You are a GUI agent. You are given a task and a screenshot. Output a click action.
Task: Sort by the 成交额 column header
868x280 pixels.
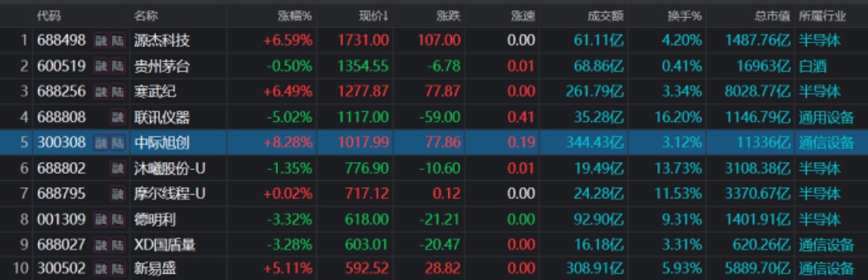(x=606, y=16)
